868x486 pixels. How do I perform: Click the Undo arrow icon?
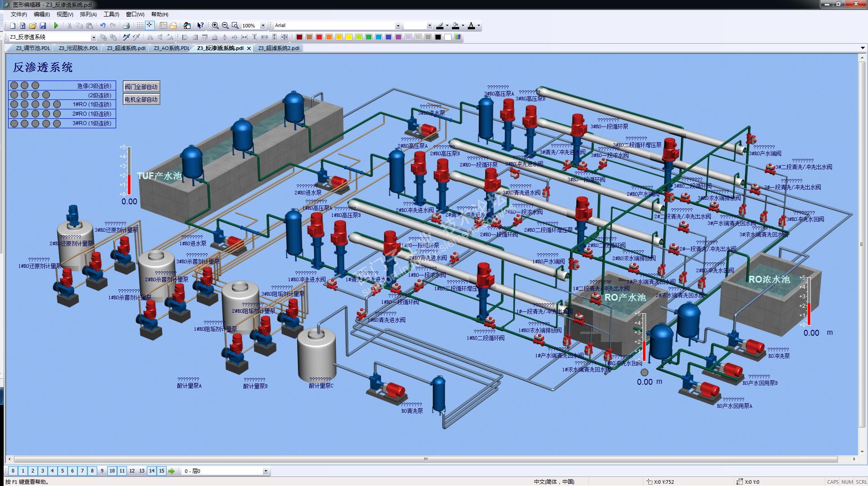point(103,26)
